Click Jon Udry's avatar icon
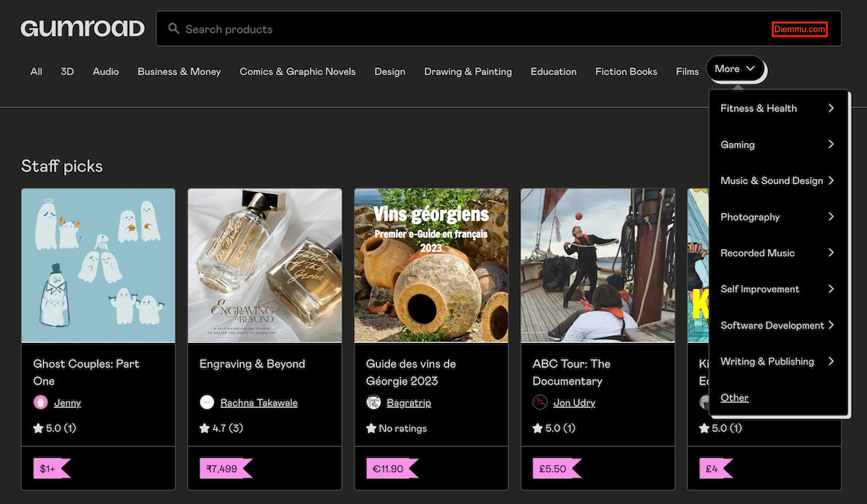867x504 pixels. (x=540, y=402)
